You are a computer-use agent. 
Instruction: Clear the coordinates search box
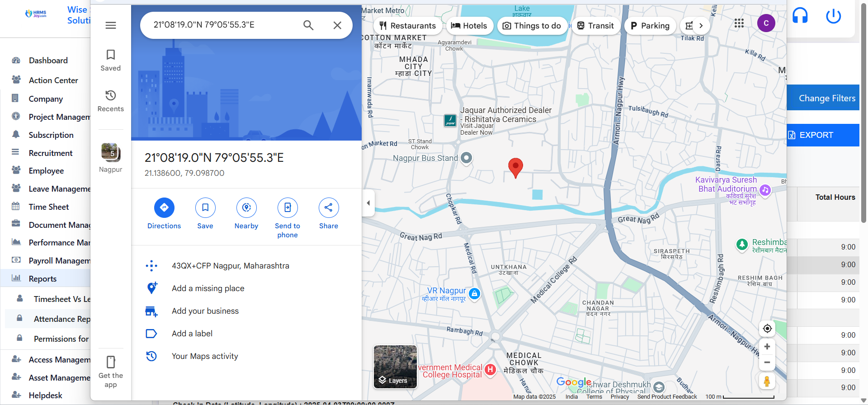(337, 25)
